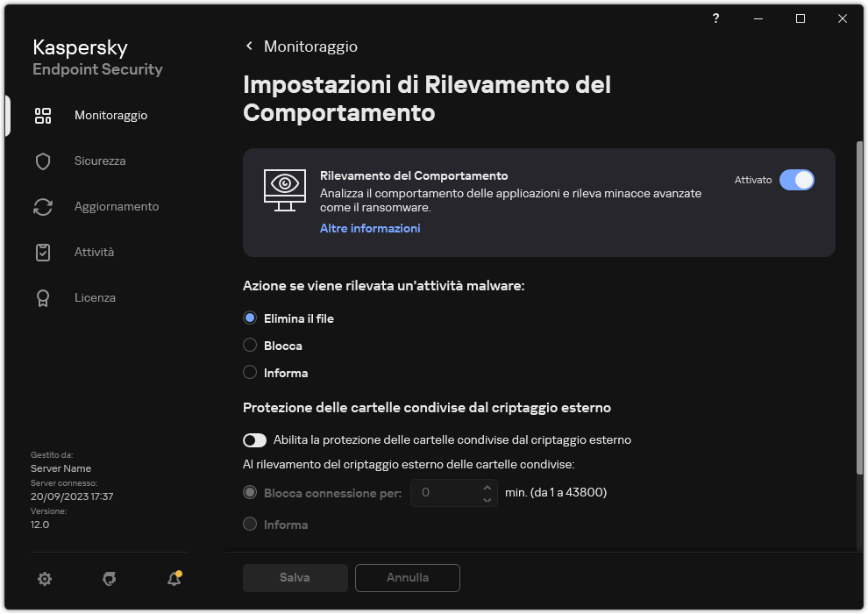
Task: Choose Informa as malware action
Action: 250,372
